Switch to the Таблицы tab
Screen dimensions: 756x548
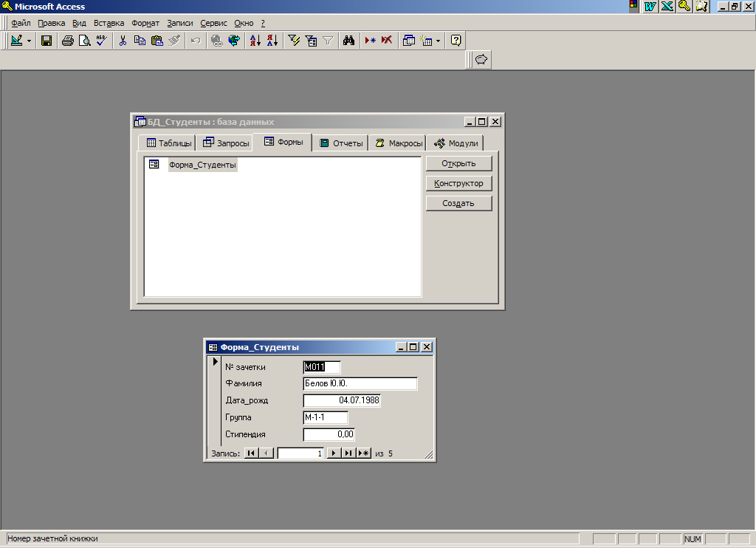click(x=168, y=143)
